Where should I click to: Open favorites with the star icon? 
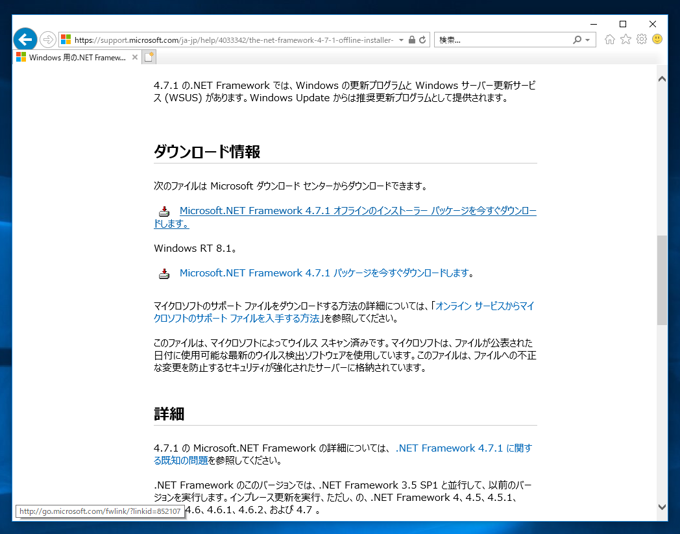[x=625, y=39]
